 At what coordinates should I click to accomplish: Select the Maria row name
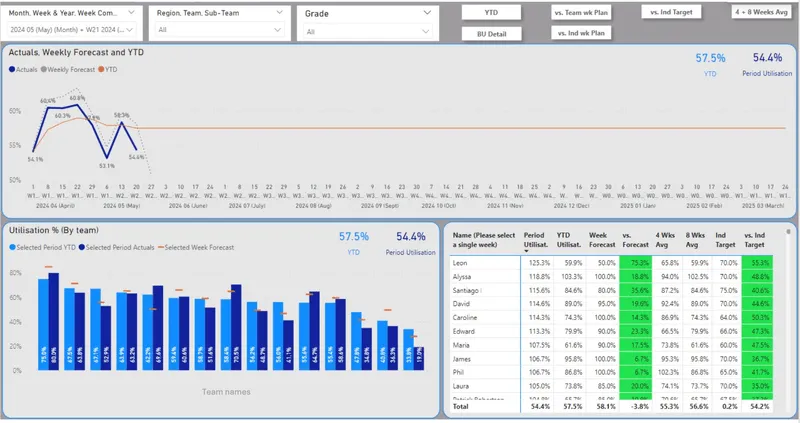coord(461,345)
